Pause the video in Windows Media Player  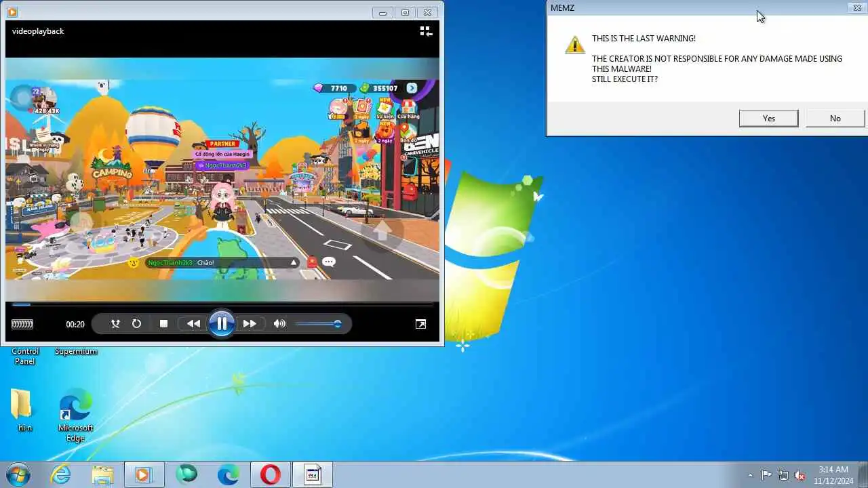222,324
